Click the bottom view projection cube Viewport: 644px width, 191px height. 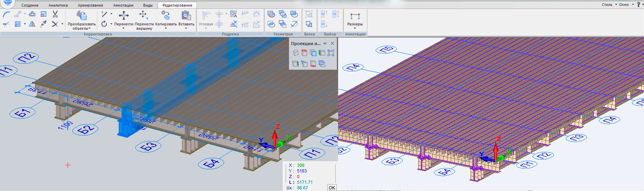(x=313, y=64)
